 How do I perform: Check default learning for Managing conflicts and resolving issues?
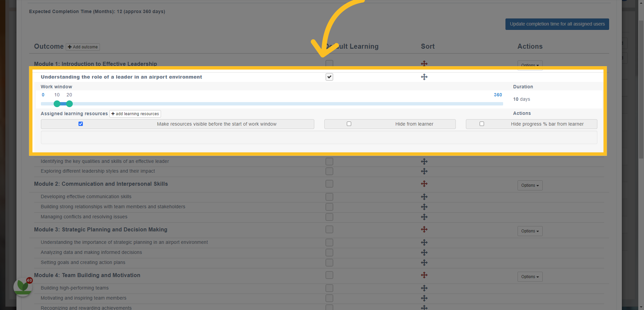click(x=329, y=217)
